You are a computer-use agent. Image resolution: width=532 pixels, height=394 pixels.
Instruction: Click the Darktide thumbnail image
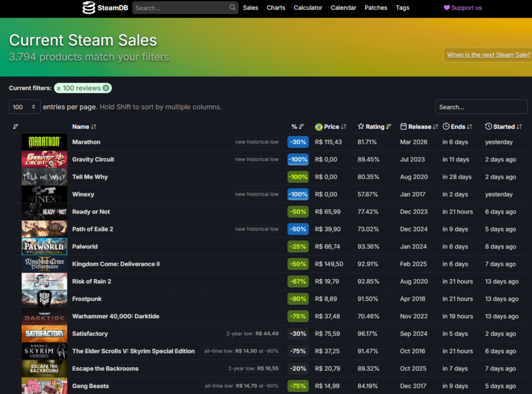[45, 316]
